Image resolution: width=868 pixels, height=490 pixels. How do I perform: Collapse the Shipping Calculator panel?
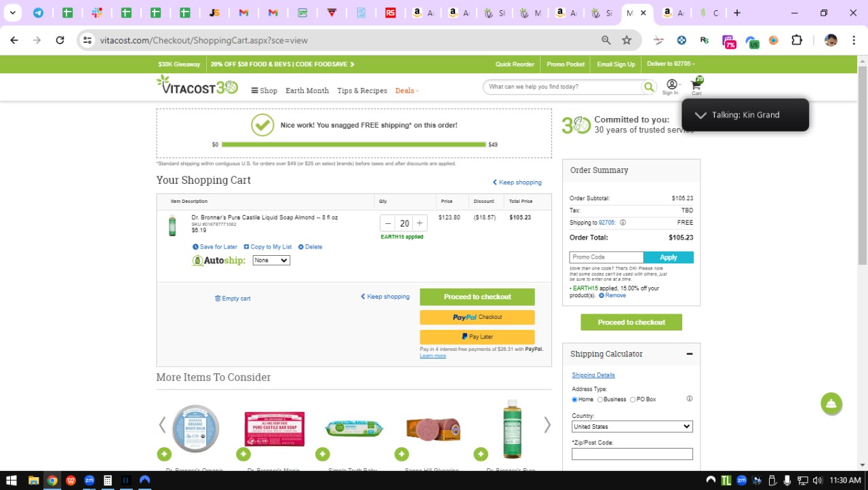point(690,354)
